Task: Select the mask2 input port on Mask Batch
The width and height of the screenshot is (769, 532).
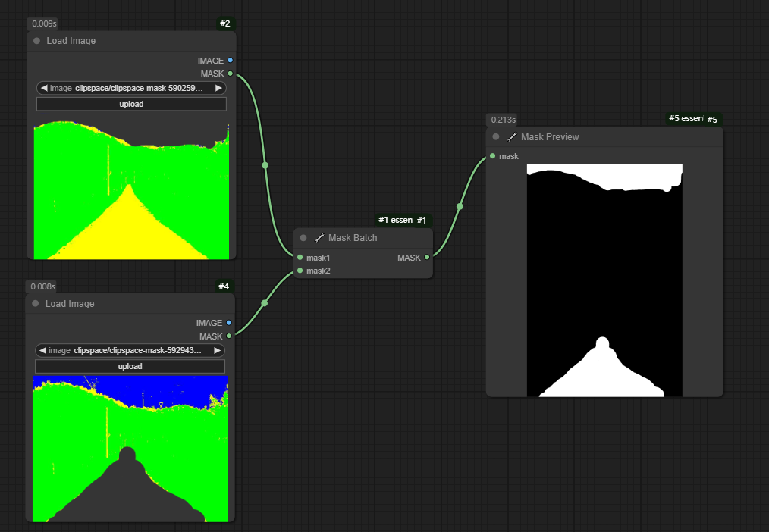Action: coord(300,271)
